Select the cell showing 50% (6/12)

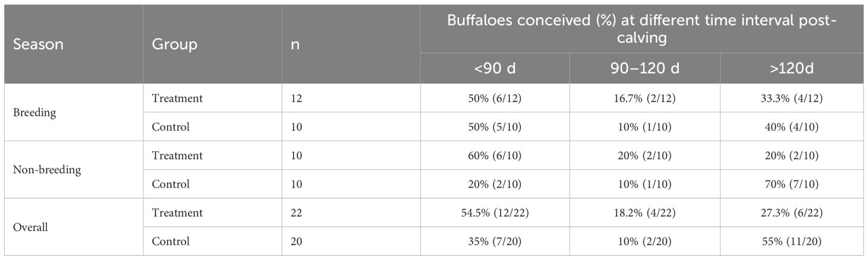click(x=494, y=99)
